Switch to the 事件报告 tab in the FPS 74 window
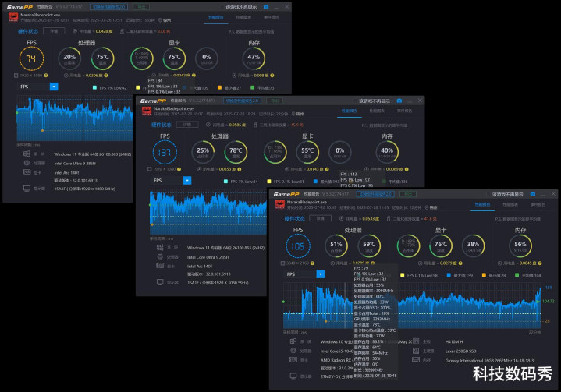This screenshot has width=561, height=392. [x=272, y=17]
